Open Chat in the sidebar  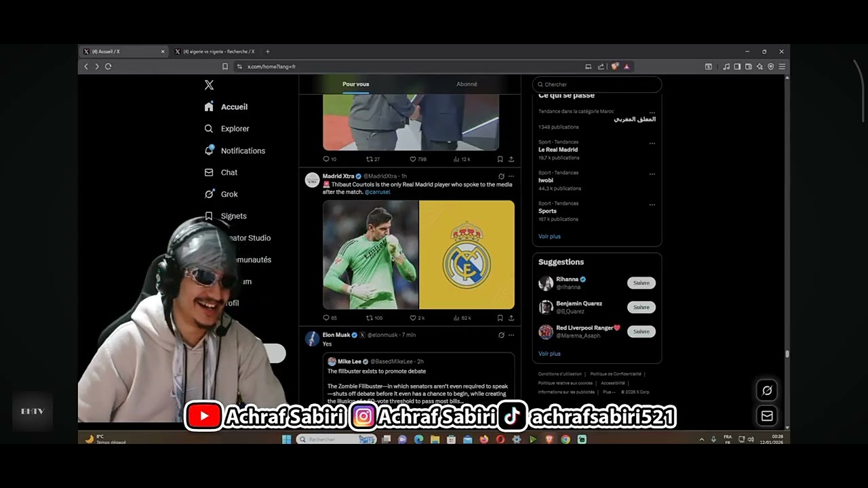point(221,172)
